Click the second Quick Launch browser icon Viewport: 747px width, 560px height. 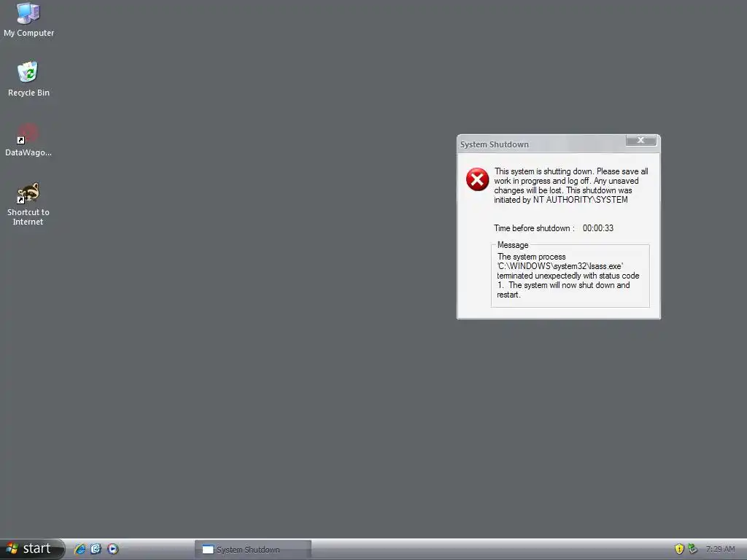(96, 549)
